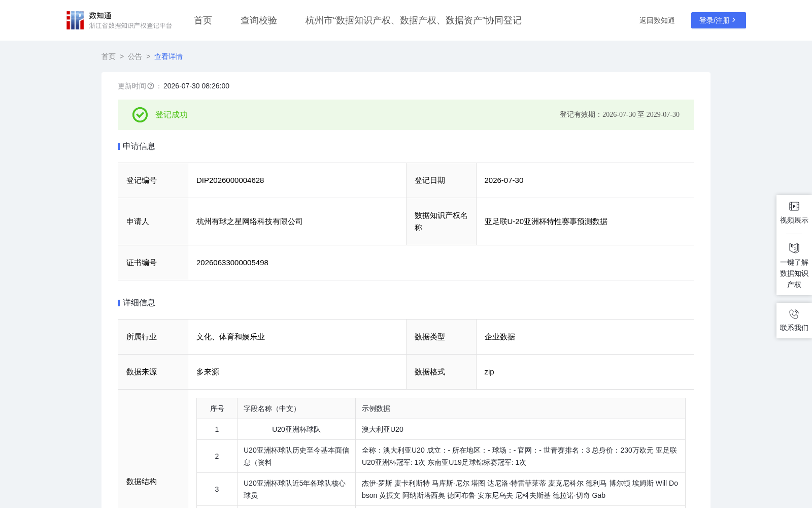Click the 详细信息 section heading
812x508 pixels.
[139, 303]
